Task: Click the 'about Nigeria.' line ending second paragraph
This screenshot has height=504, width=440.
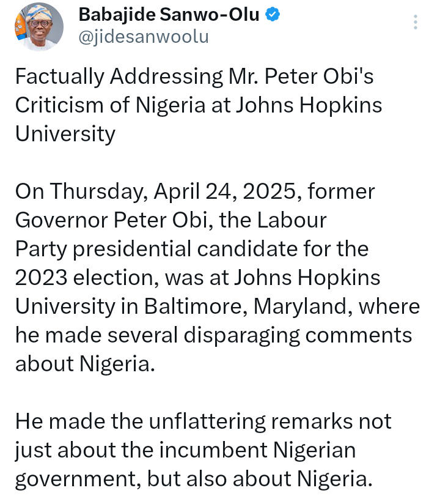Action: coord(85,364)
